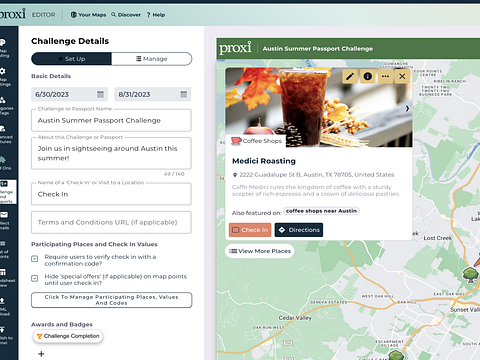Click Basic Details heading
Viewport: 480px width, 360px height.
pyautogui.click(x=51, y=76)
